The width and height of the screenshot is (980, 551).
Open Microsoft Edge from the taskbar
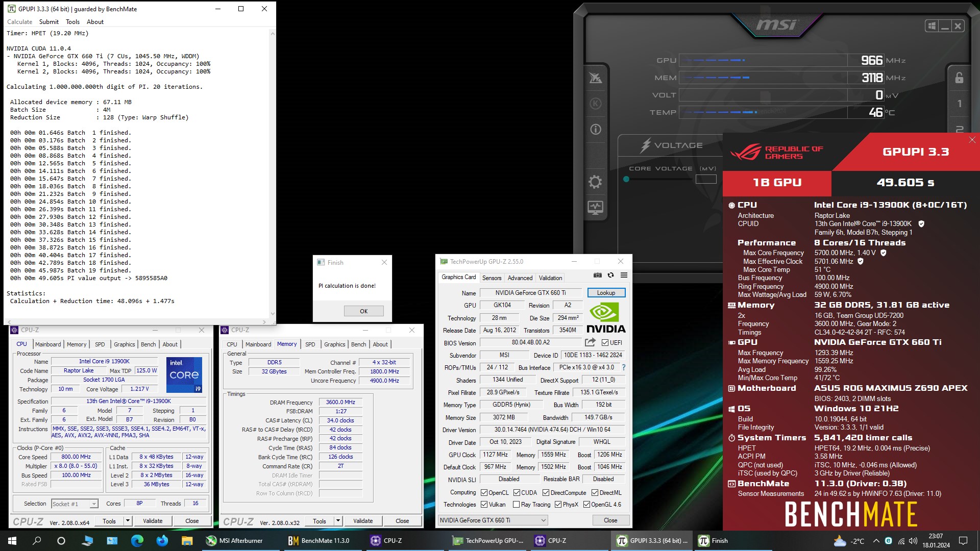point(137,541)
